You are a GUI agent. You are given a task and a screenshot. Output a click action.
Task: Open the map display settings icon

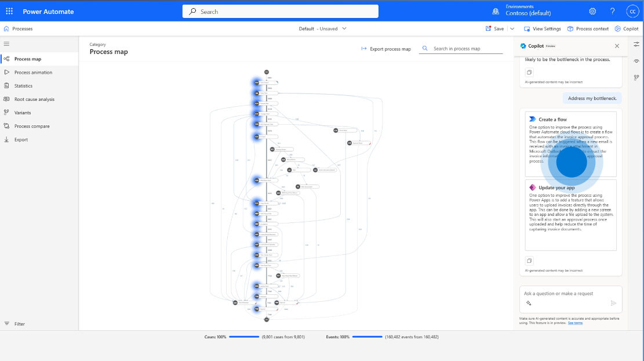[636, 44]
